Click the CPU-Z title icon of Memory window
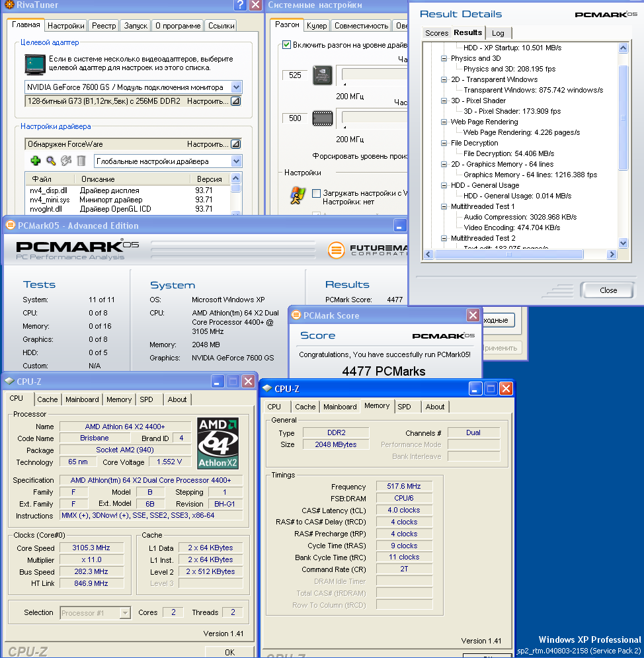The width and height of the screenshot is (644, 658). coord(267,389)
